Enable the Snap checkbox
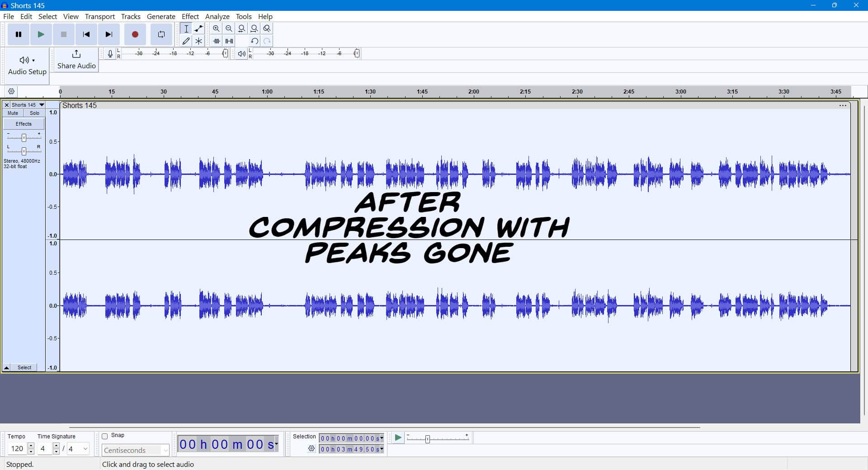868x470 pixels. tap(105, 436)
